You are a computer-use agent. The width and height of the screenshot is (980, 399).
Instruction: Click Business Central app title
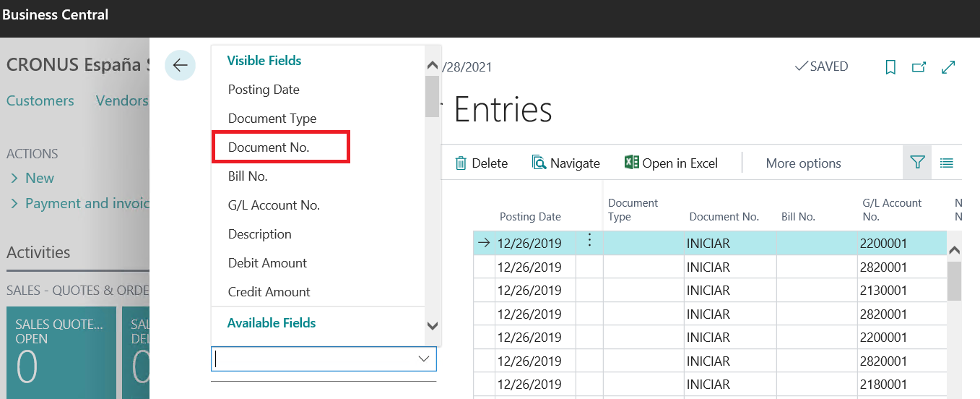click(56, 14)
